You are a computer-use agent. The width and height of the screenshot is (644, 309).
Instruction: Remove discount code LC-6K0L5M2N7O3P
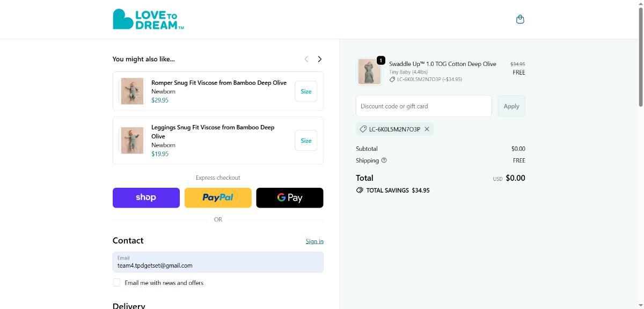(427, 129)
